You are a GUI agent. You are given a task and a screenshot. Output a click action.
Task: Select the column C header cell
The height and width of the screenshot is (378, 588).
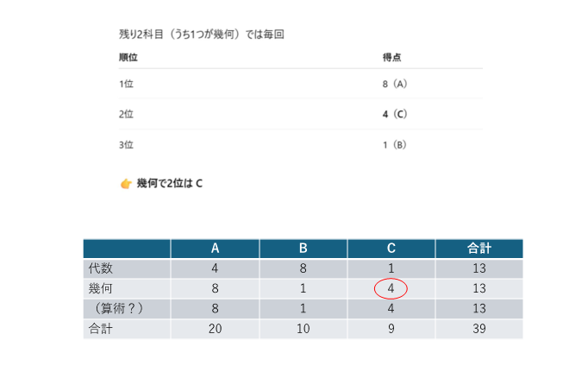coord(391,249)
